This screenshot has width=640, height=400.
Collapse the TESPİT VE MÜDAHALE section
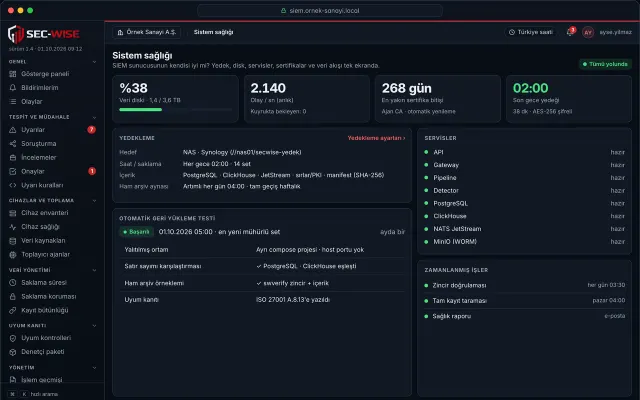click(94, 117)
